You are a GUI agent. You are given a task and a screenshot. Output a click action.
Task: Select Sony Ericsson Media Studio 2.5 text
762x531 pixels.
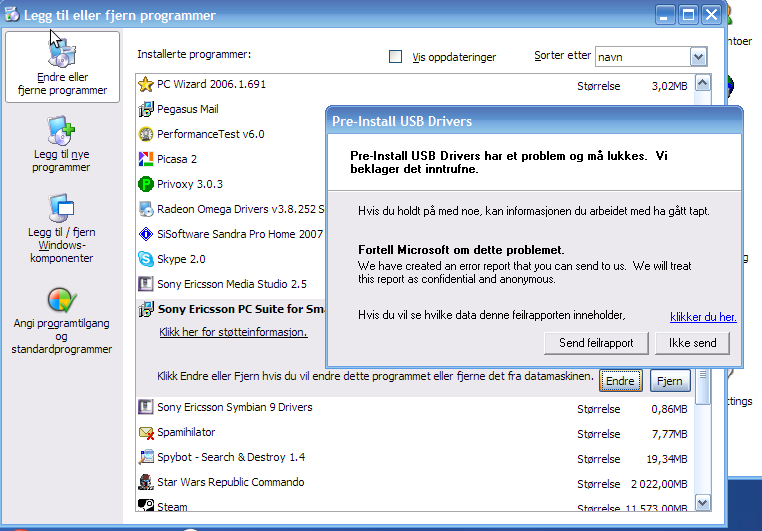pyautogui.click(x=232, y=284)
